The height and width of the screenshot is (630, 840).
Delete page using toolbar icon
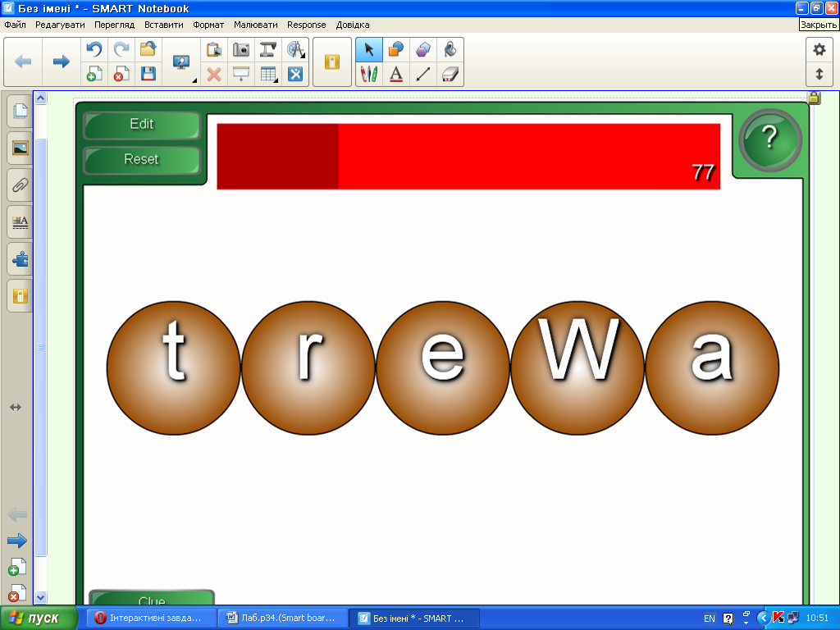click(x=121, y=74)
